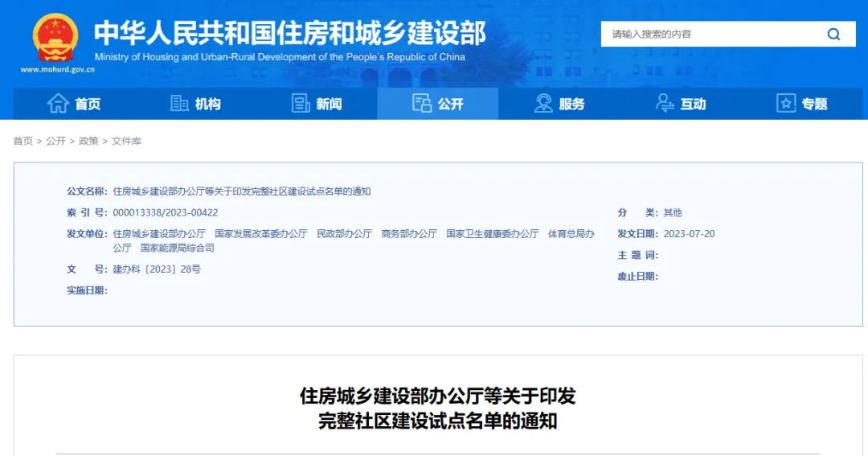Click the building icon beside 机构
Screen dimensions: 868x456
[178, 104]
